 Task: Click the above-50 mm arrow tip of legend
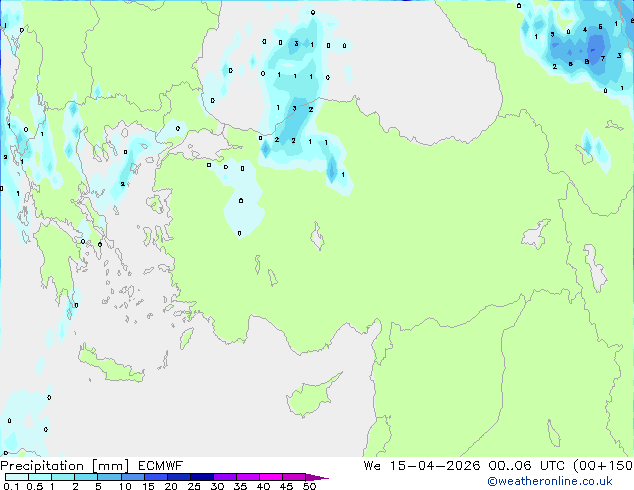(x=317, y=477)
